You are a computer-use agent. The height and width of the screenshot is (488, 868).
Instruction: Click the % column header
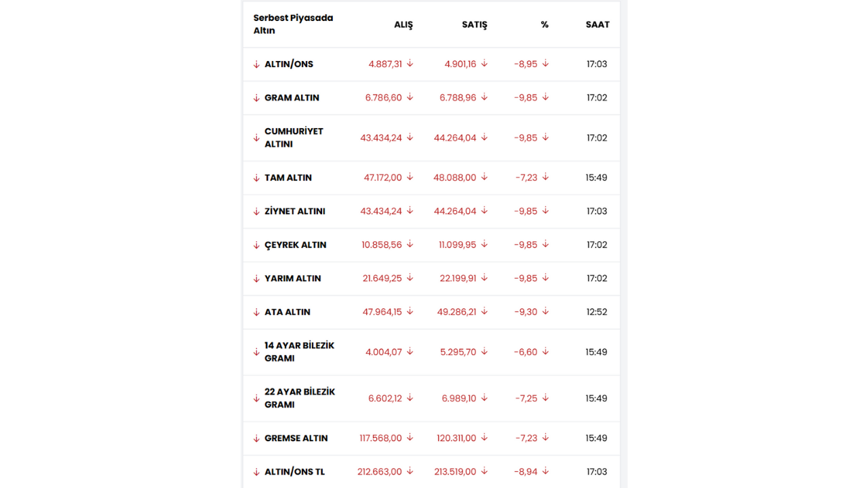545,24
